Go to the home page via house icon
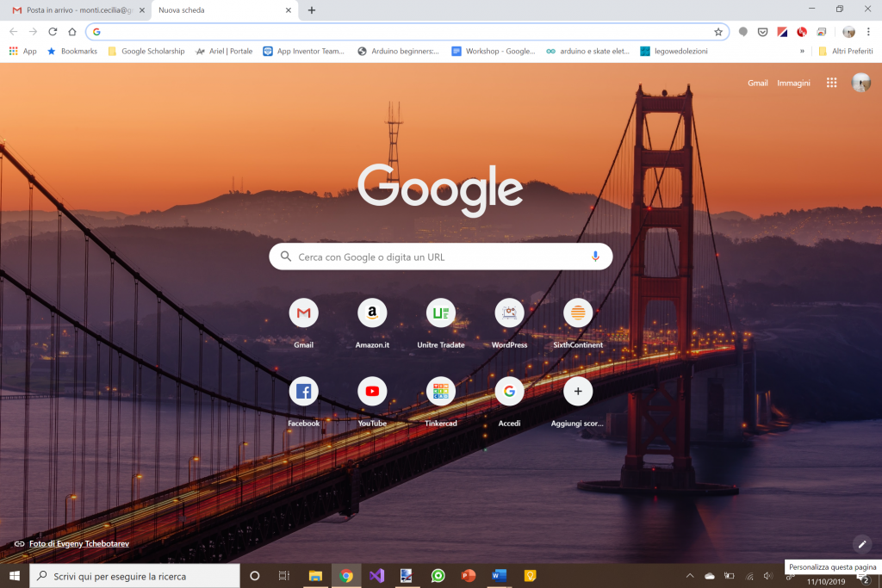Viewport: 882px width, 588px height. tap(72, 32)
